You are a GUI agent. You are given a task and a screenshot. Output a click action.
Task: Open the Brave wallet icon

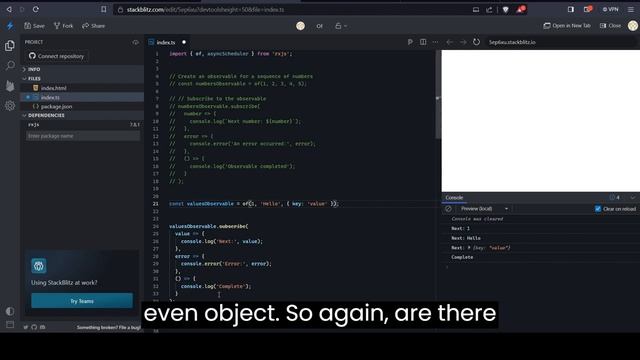click(x=588, y=9)
